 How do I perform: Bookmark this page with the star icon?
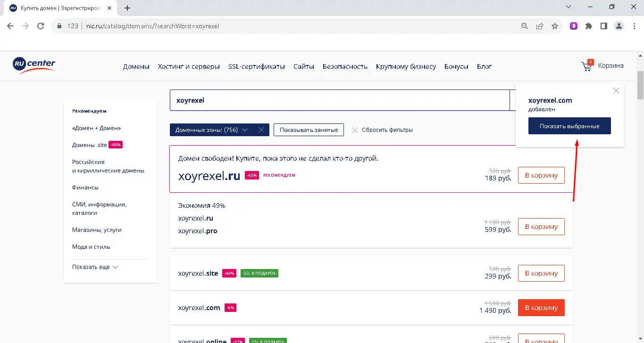pyautogui.click(x=555, y=26)
